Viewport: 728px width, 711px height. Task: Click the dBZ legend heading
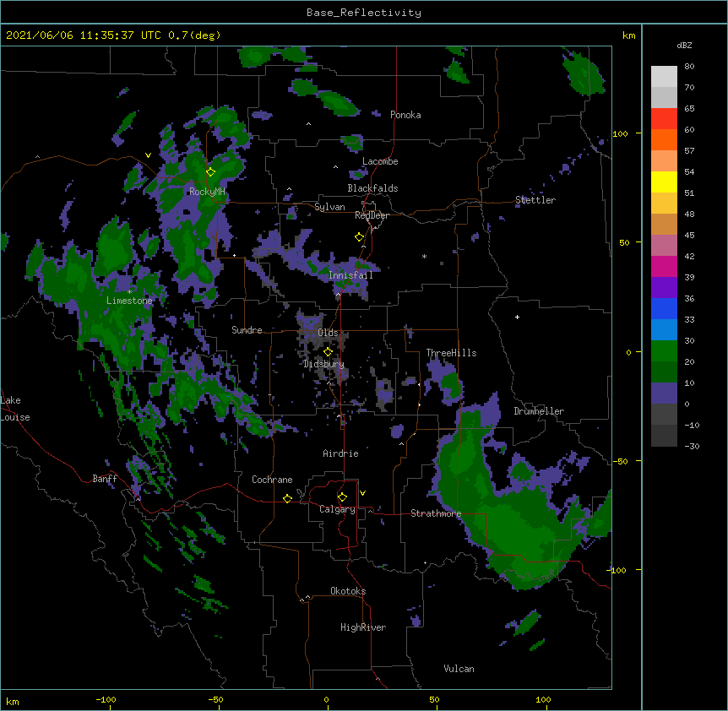pyautogui.click(x=684, y=46)
